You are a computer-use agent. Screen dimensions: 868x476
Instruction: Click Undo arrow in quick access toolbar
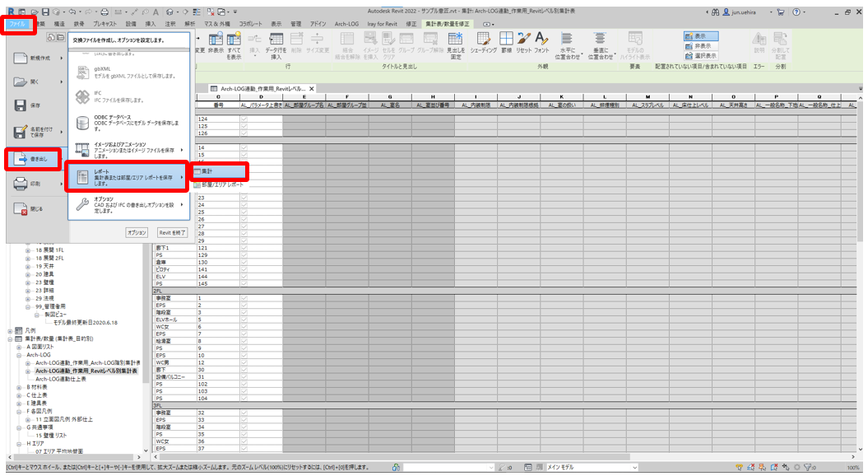pos(72,12)
